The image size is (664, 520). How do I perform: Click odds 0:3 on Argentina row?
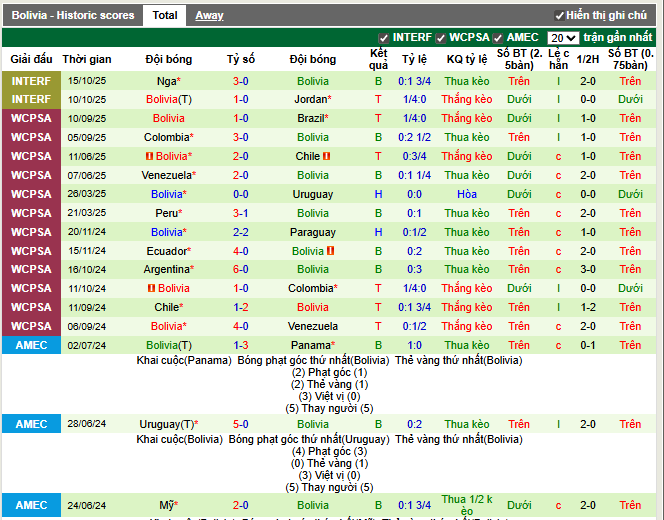414,269
